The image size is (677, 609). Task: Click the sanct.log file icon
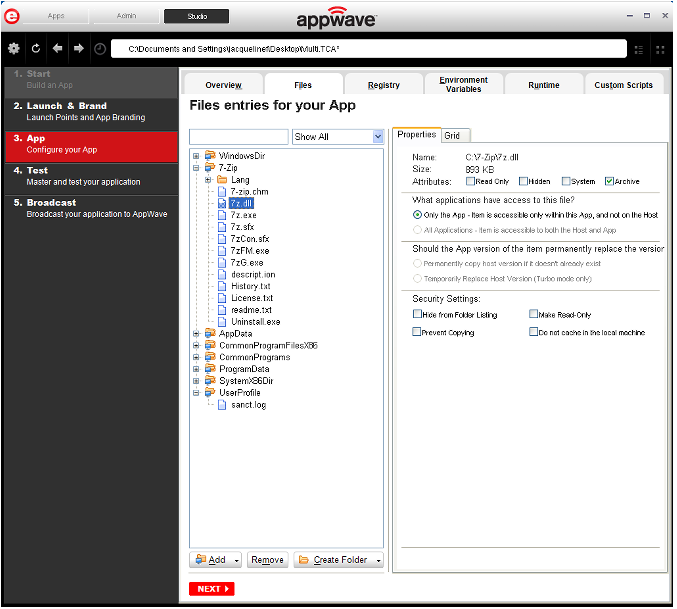222,404
